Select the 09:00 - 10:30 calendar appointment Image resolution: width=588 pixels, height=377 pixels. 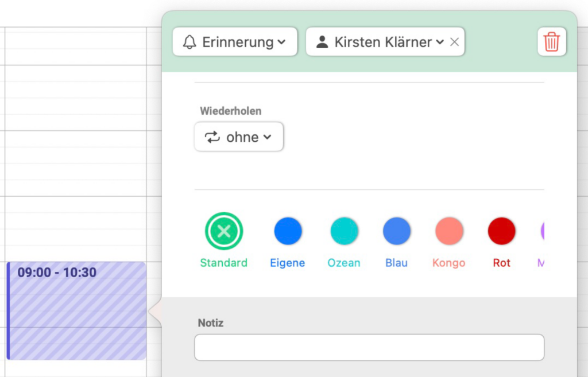pos(76,310)
